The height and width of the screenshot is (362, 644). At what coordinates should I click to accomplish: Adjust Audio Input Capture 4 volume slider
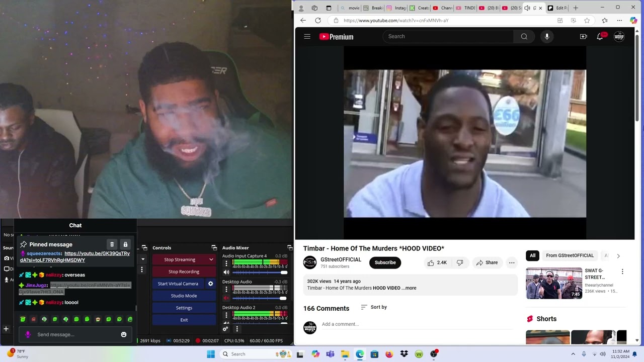pos(260,273)
